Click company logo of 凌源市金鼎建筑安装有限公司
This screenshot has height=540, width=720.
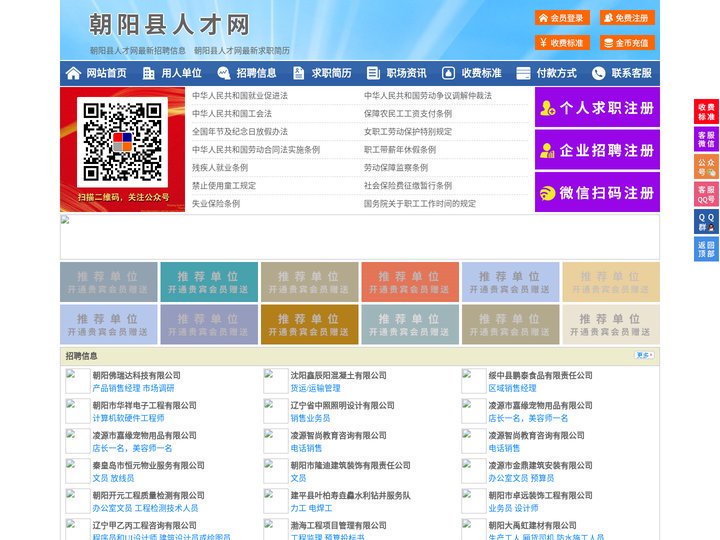(473, 471)
